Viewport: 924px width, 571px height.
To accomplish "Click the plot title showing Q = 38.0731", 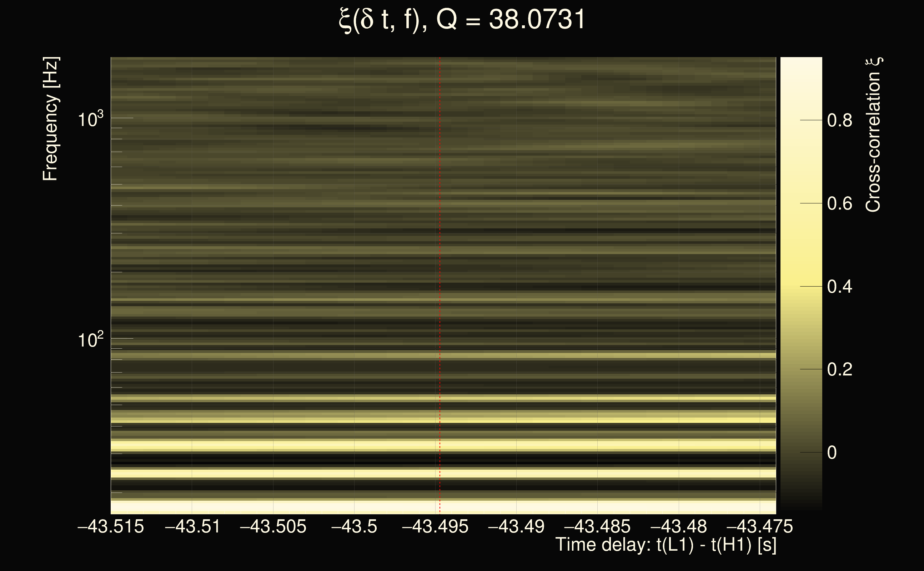I will pyautogui.click(x=462, y=20).
